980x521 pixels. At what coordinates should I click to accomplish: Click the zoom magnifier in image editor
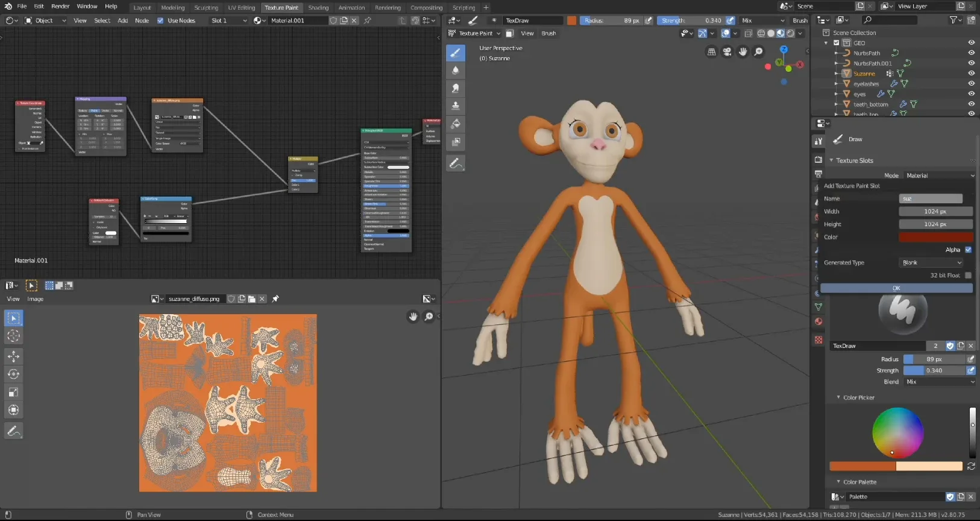pyautogui.click(x=429, y=317)
